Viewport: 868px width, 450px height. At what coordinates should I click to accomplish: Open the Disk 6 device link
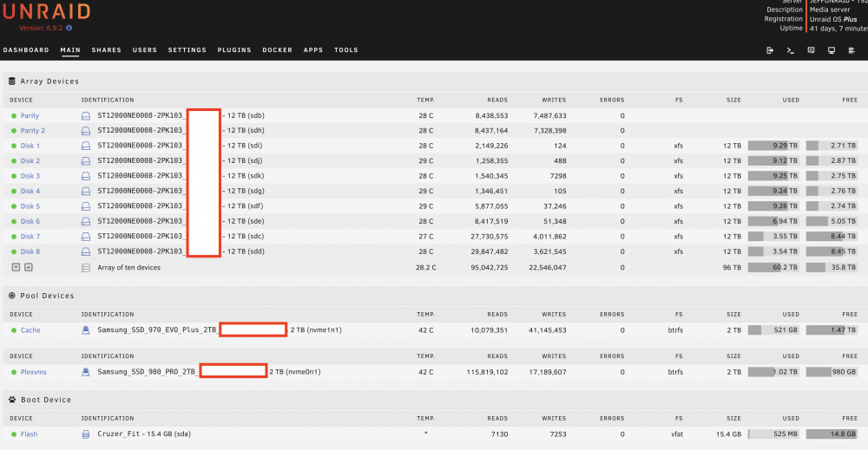click(30, 221)
